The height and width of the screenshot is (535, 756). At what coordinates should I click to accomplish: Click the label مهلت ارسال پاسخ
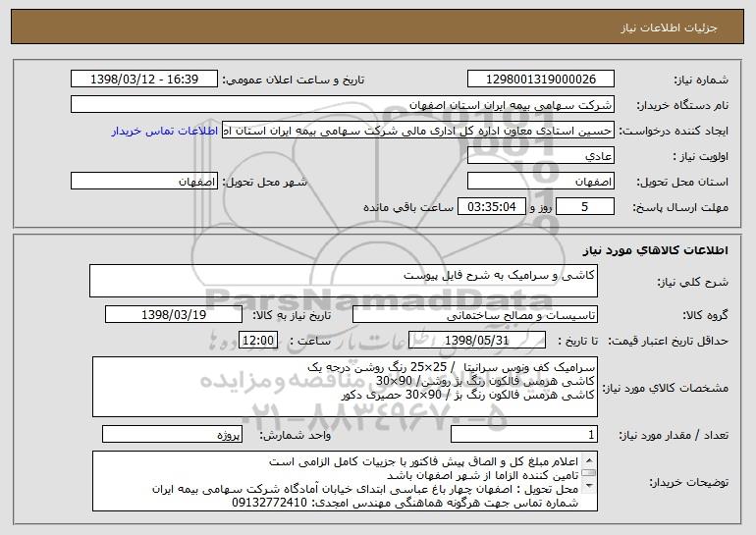[x=680, y=207]
